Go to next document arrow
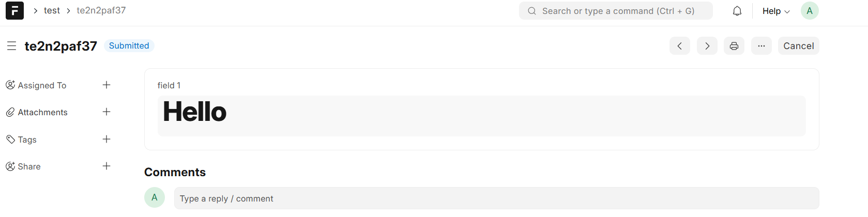Screen dimensions: 868x217 click(707, 46)
